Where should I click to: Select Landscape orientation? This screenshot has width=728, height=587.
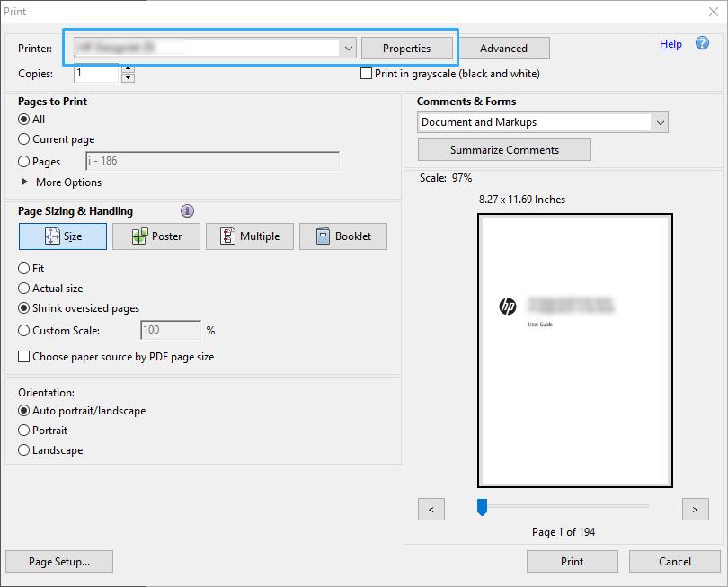click(x=23, y=450)
